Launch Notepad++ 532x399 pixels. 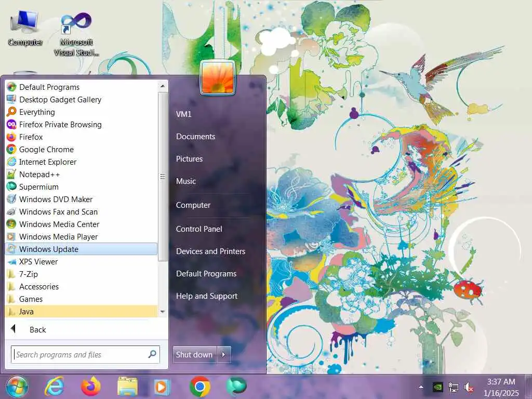[x=81, y=175]
